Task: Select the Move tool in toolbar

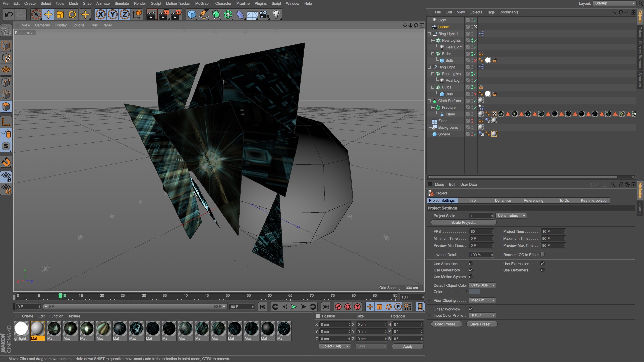Action: 48,14
